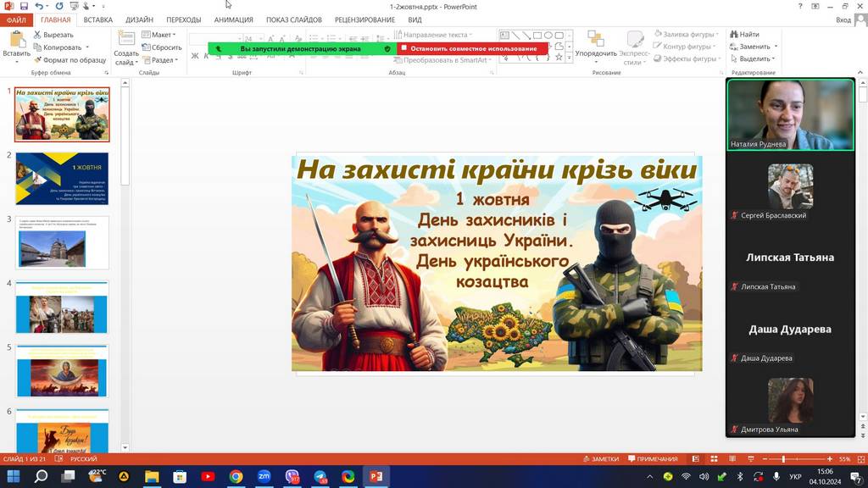Stop screen sharing (Остановить совместное использование)
Screen dimensions: 868x488
pos(472,48)
